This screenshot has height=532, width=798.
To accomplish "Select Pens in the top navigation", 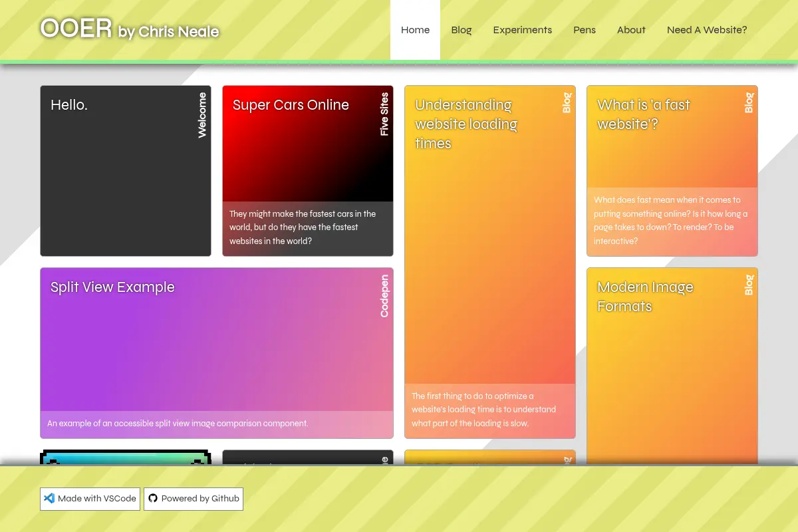I will pyautogui.click(x=585, y=30).
